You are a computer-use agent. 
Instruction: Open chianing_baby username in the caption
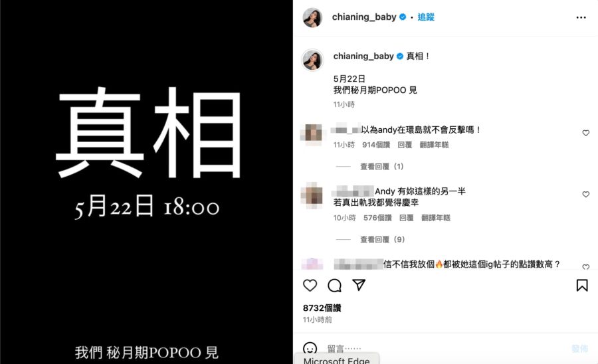click(363, 56)
